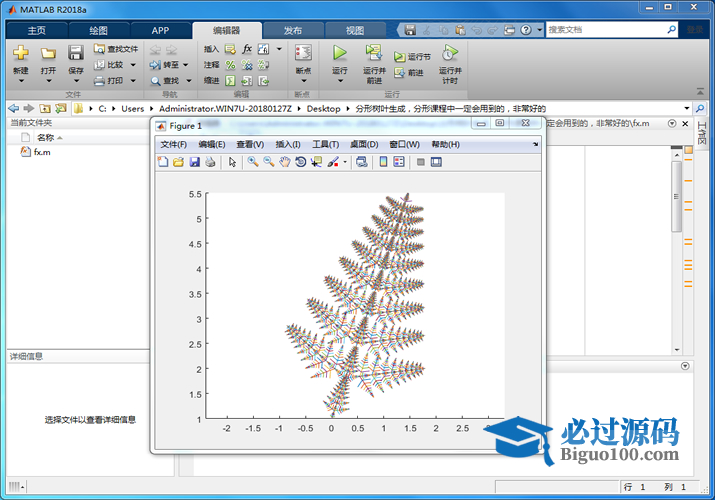Click the green 运行 (Run) arrow
The height and width of the screenshot is (500, 715).
point(339,53)
